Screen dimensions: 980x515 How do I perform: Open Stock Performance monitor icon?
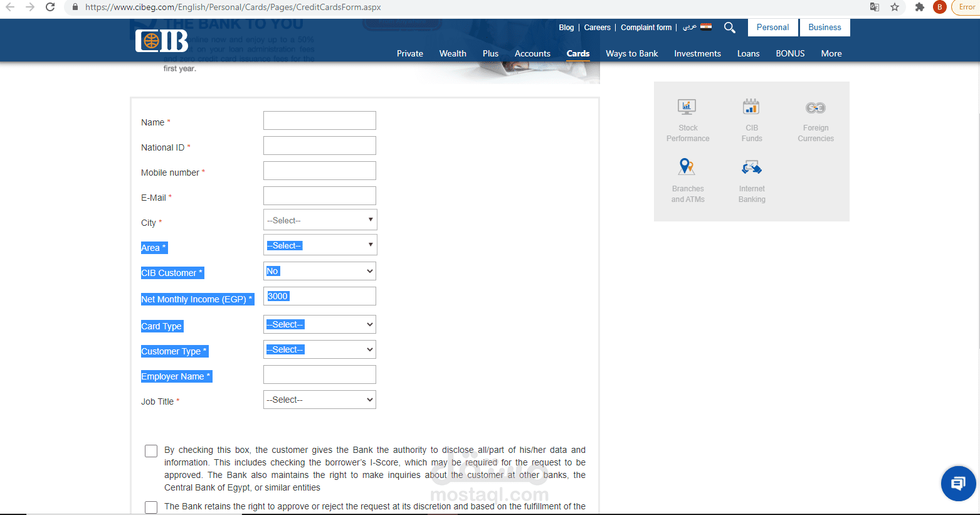[x=687, y=107]
